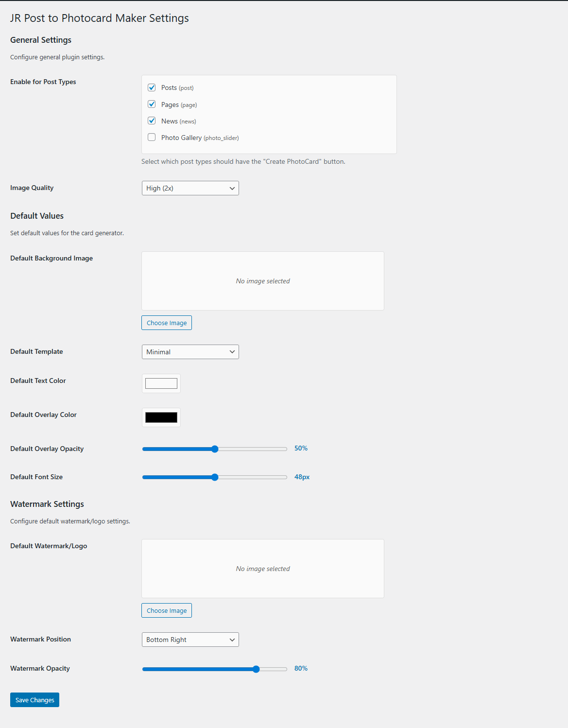Click the General Settings section heading
Viewport: 568px width, 728px height.
click(x=40, y=40)
